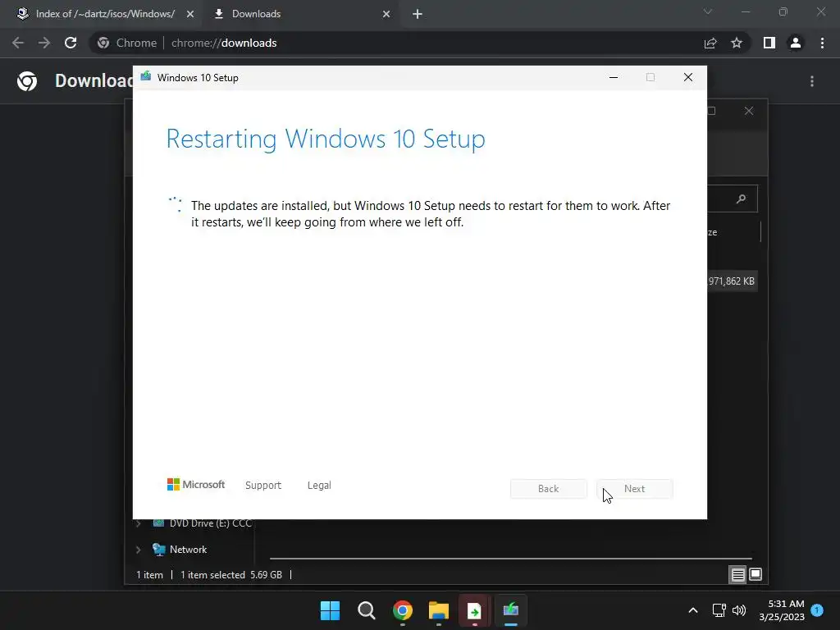The image size is (840, 630).
Task: Open File Explorer from the taskbar
Action: (438, 610)
